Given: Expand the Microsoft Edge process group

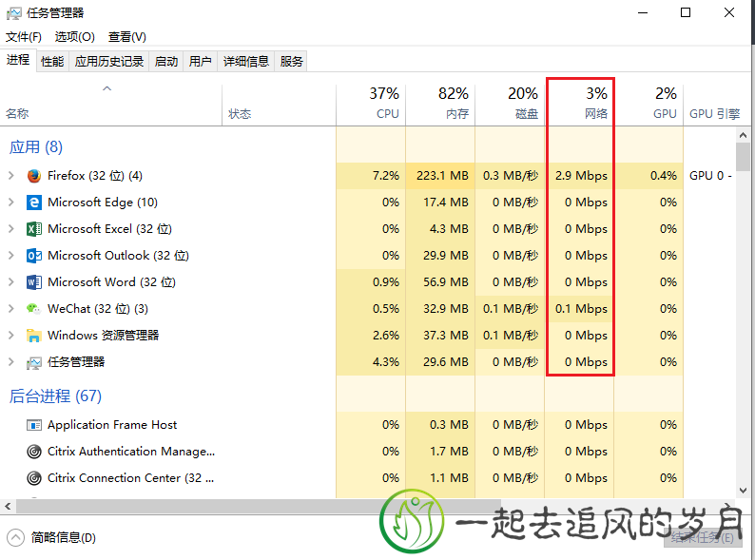Looking at the screenshot, I should click(11, 203).
